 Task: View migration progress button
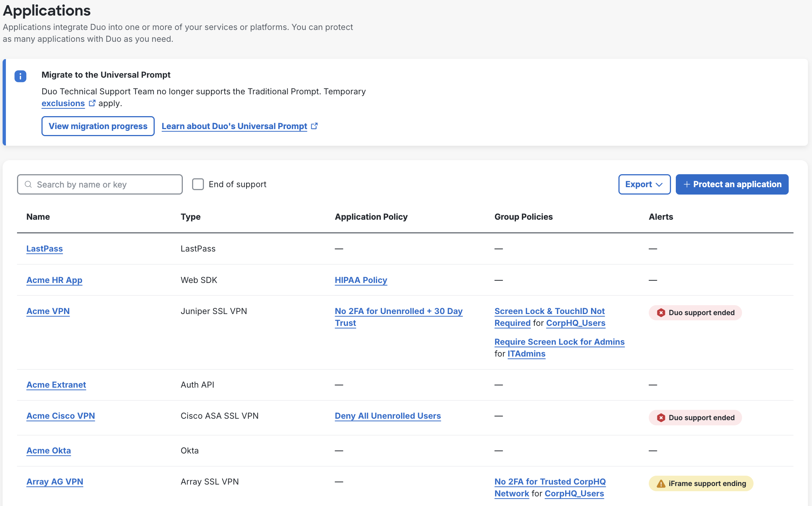coord(97,125)
